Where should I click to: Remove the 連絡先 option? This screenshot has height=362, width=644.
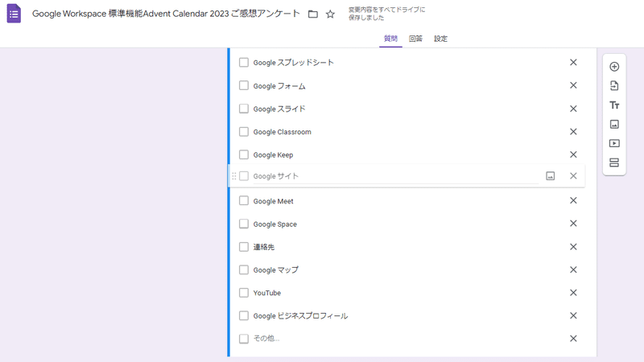click(573, 247)
